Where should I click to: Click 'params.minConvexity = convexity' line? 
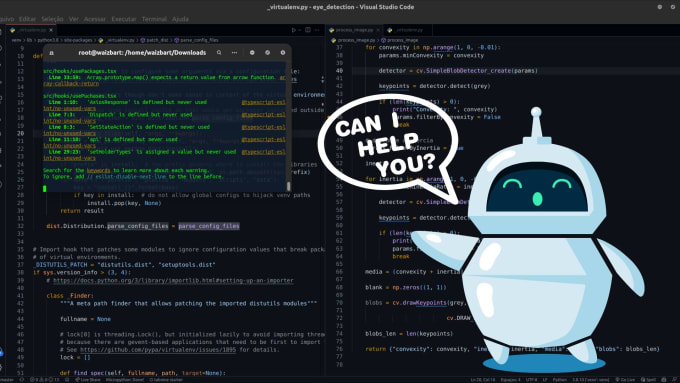[431, 56]
